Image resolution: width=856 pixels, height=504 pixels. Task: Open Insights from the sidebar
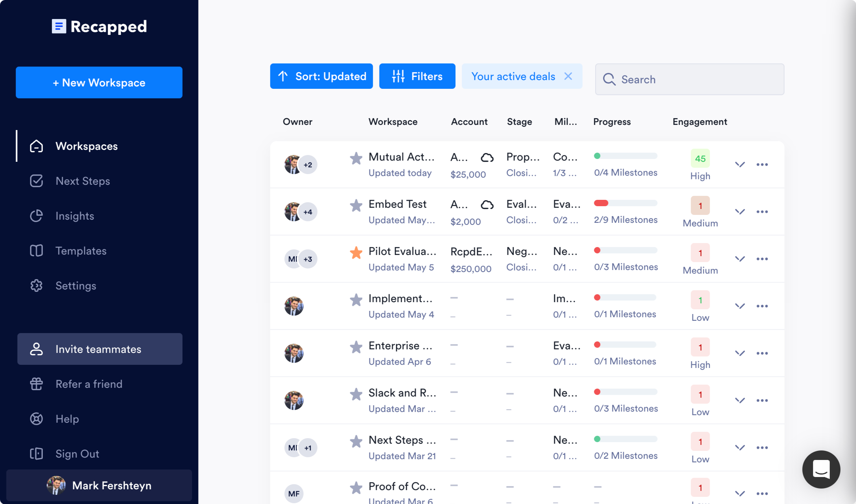[x=36, y=216]
